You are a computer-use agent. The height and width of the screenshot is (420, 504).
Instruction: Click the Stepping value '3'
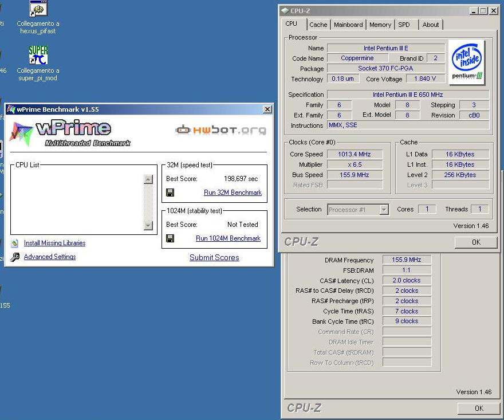coord(474,105)
